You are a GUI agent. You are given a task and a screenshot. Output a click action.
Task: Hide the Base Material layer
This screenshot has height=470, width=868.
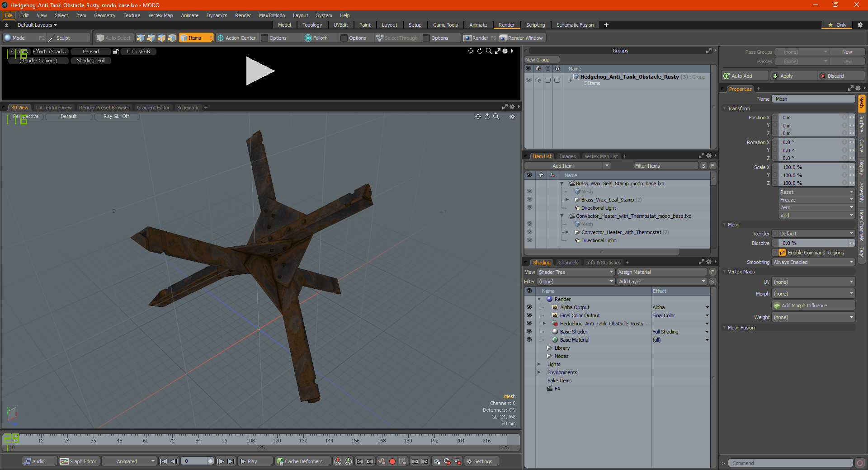pos(529,340)
